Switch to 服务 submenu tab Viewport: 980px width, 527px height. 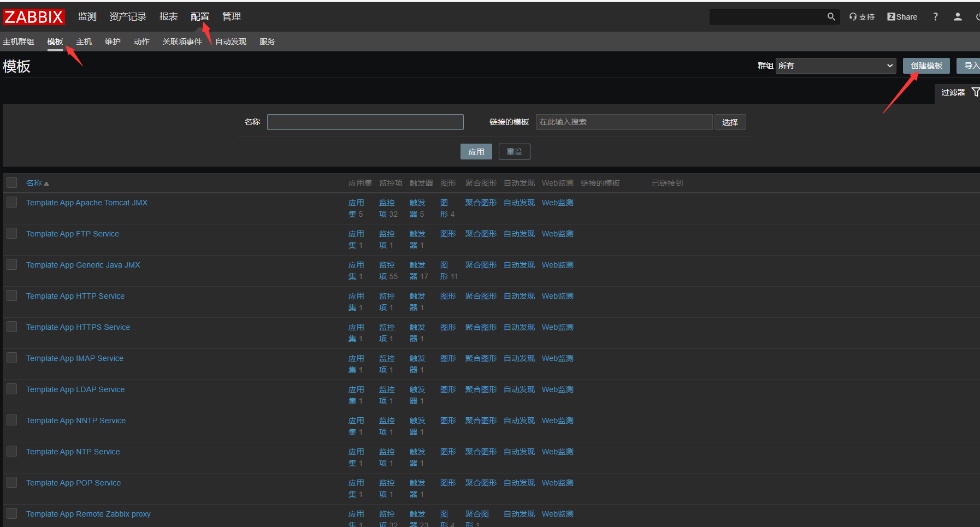pyautogui.click(x=267, y=42)
